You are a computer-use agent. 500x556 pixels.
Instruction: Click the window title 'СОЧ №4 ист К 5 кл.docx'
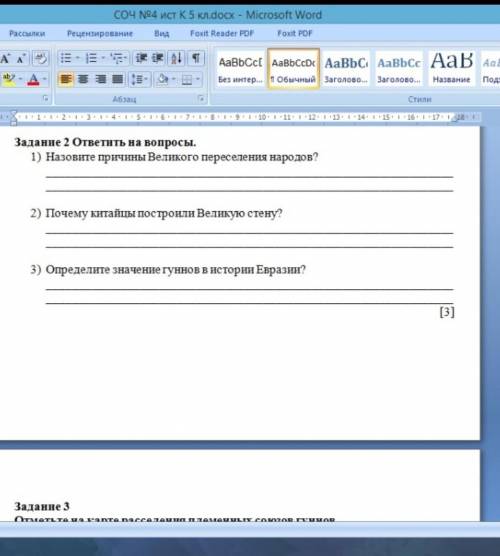pyautogui.click(x=174, y=15)
